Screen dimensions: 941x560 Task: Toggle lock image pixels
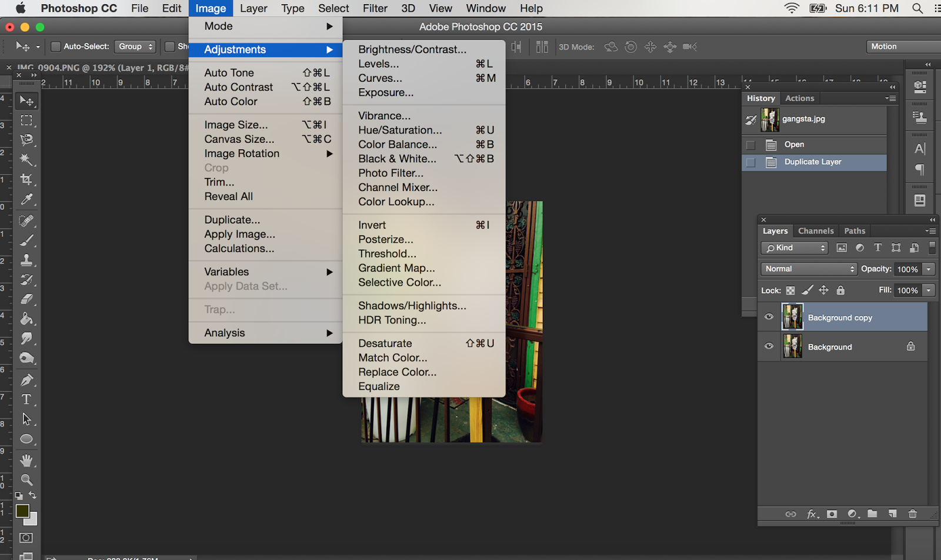(807, 290)
